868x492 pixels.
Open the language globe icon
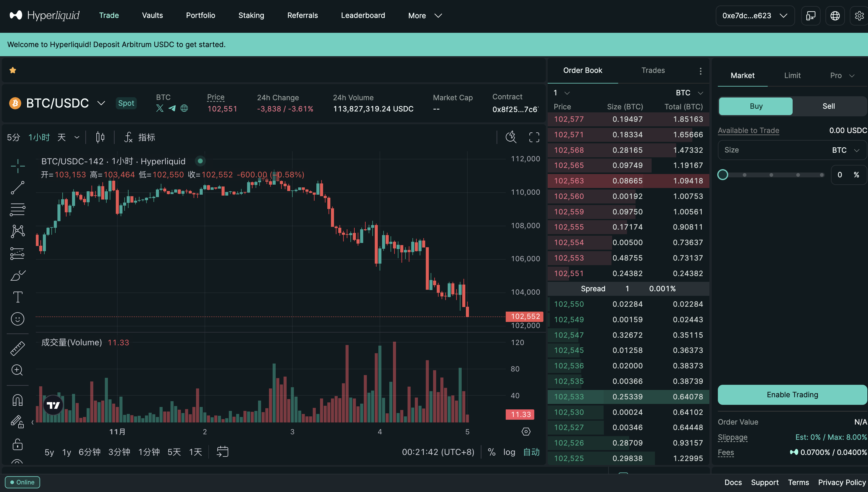tap(835, 15)
